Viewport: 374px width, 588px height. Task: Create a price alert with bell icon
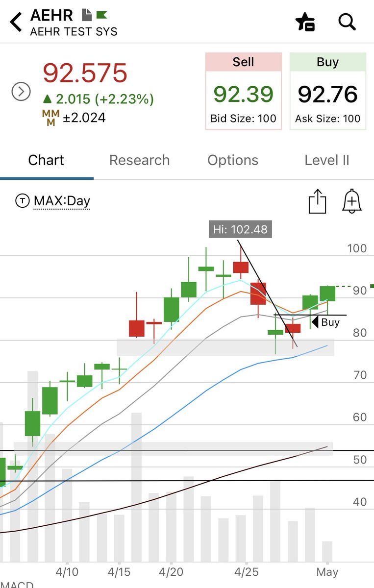pyautogui.click(x=352, y=201)
